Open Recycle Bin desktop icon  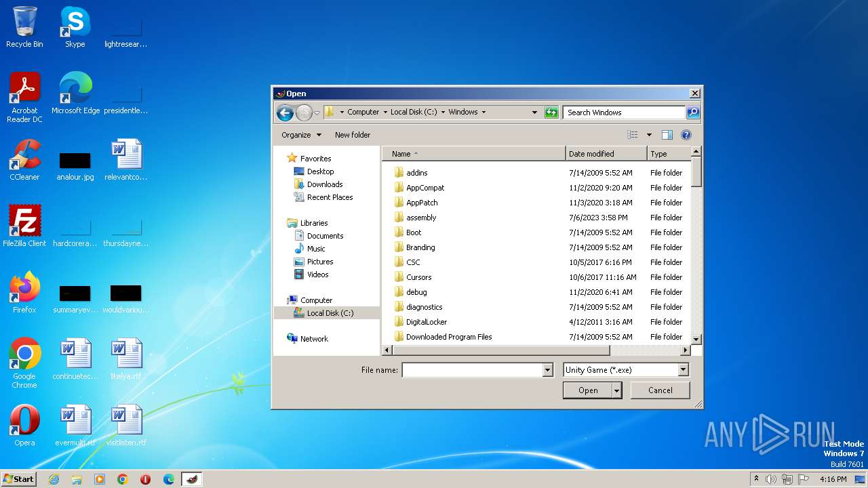click(24, 27)
